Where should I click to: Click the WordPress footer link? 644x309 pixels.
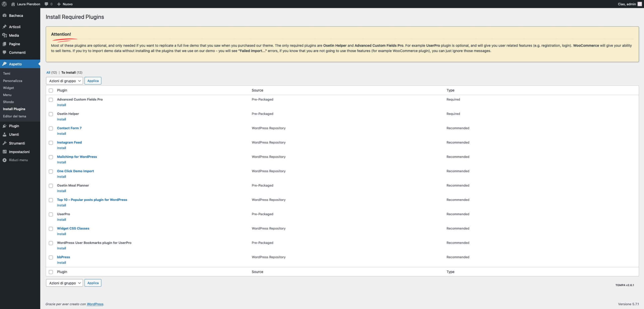click(x=95, y=304)
